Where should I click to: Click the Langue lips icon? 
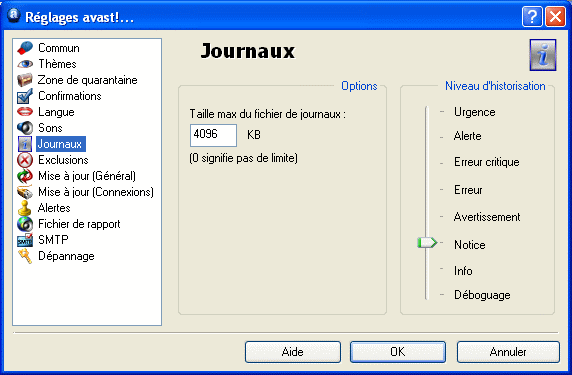[25, 112]
